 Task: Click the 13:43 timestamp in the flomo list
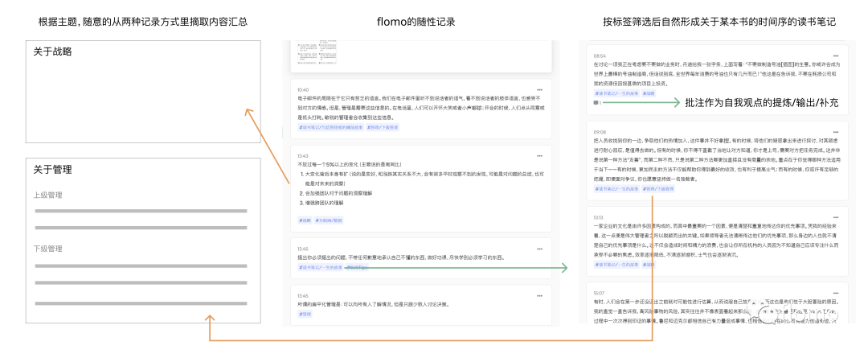(303, 156)
